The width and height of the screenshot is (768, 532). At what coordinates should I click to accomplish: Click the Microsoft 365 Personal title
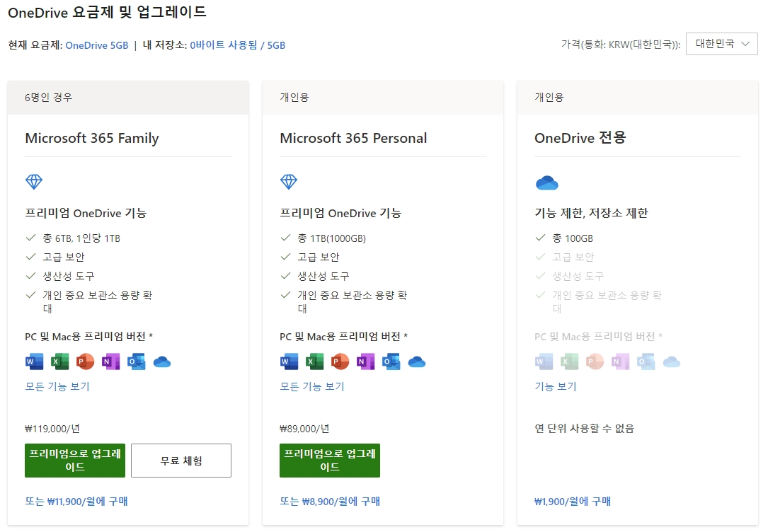pos(353,138)
